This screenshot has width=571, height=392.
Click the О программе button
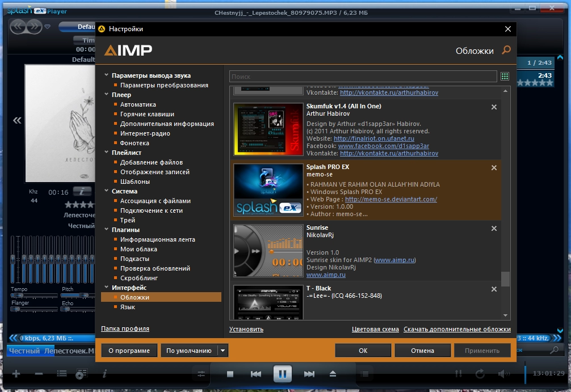tap(129, 351)
